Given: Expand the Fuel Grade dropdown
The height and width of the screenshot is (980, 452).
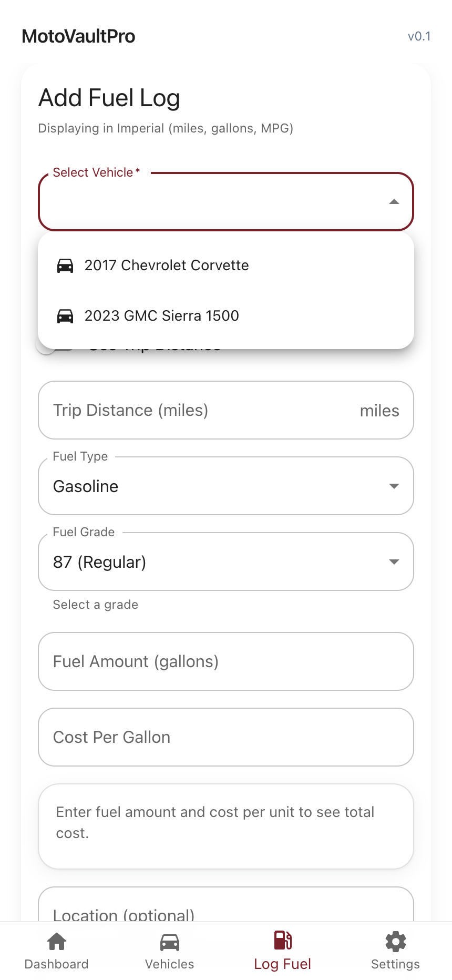Looking at the screenshot, I should pos(226,562).
